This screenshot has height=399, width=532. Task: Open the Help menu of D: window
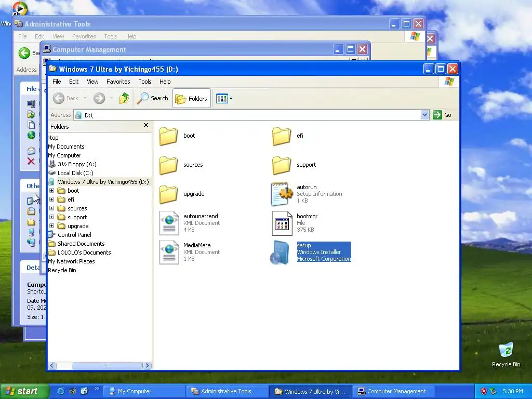tap(165, 82)
